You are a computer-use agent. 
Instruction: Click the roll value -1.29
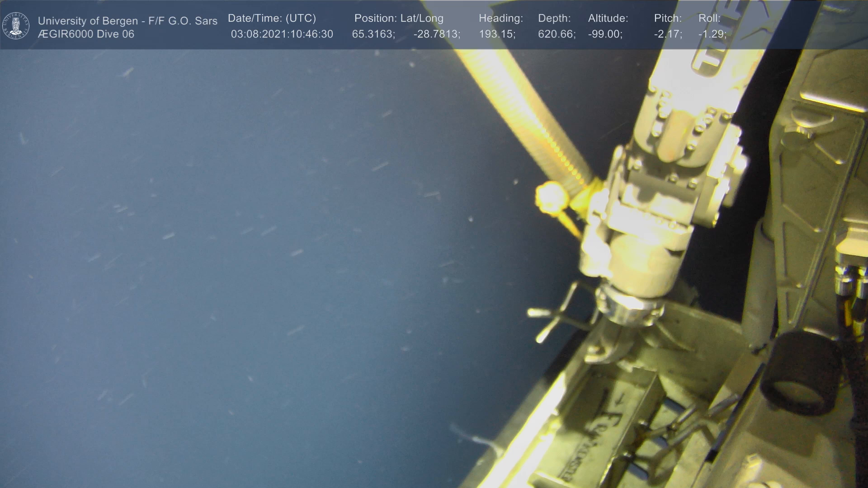click(x=712, y=34)
